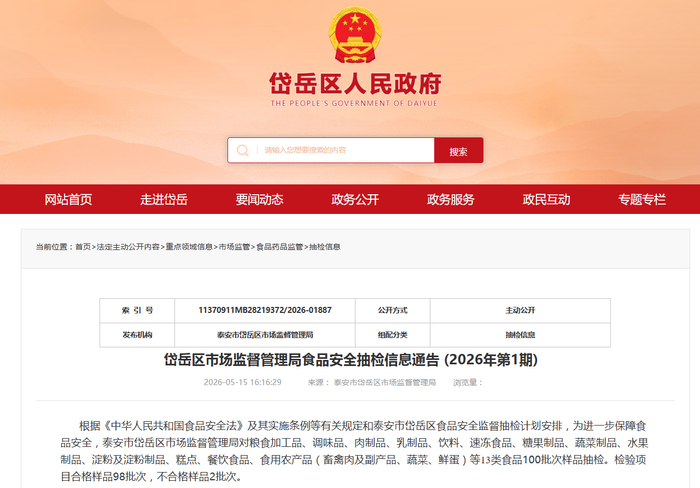Open 法定主动公开内容 breadcrumb link
The width and height of the screenshot is (700, 488).
pyautogui.click(x=128, y=247)
